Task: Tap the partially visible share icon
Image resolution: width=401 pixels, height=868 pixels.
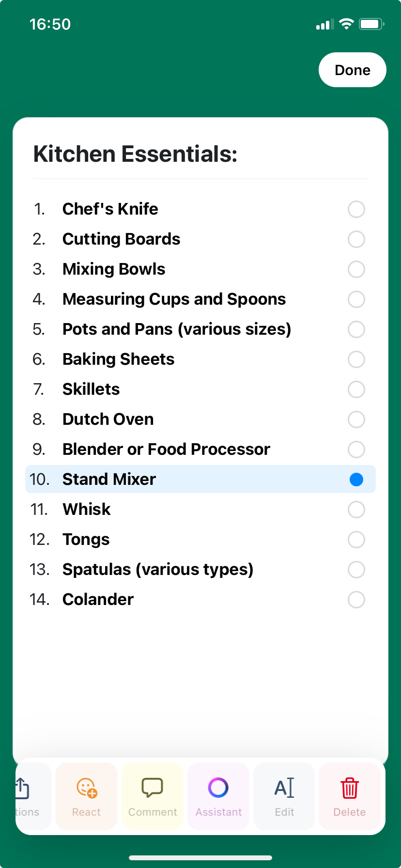Action: 22,788
